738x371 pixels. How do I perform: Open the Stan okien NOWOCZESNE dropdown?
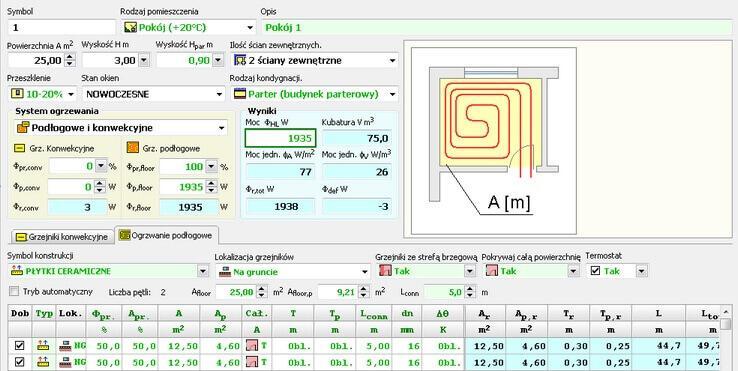coord(219,94)
